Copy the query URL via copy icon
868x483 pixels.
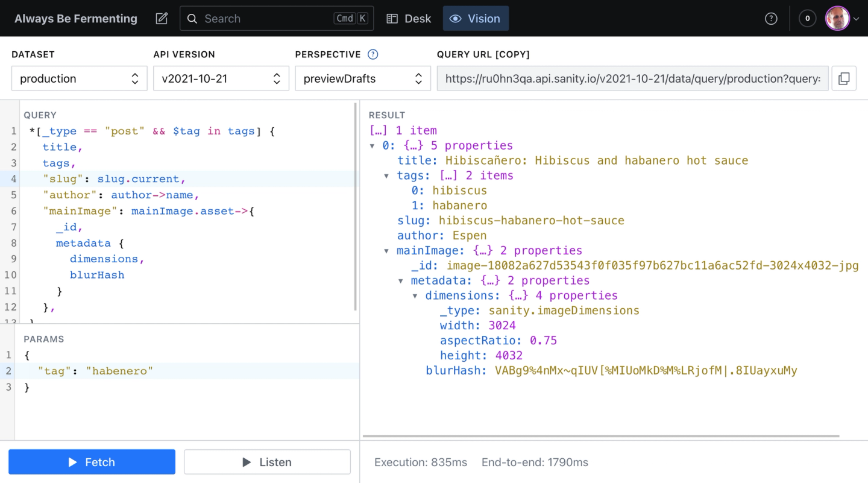[844, 78]
